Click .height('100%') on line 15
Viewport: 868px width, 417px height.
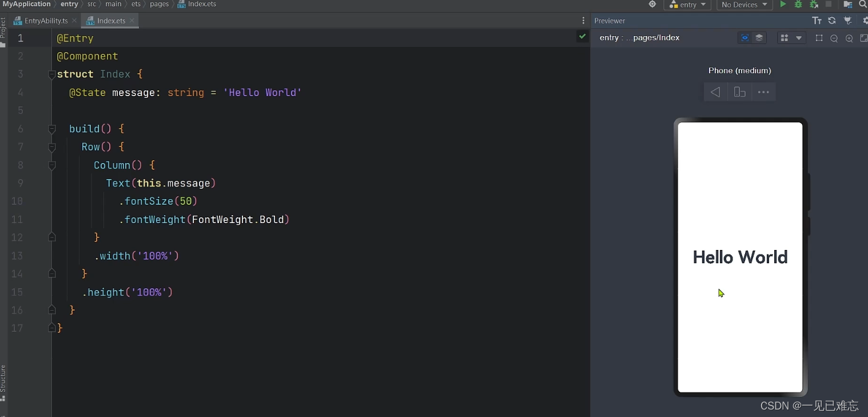pos(128,292)
